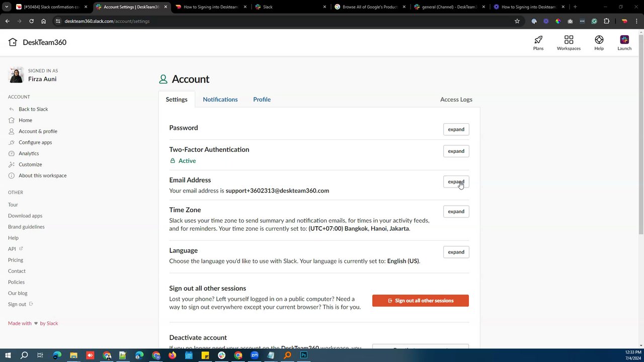
Task: Open the Tour link
Action: tap(13, 205)
